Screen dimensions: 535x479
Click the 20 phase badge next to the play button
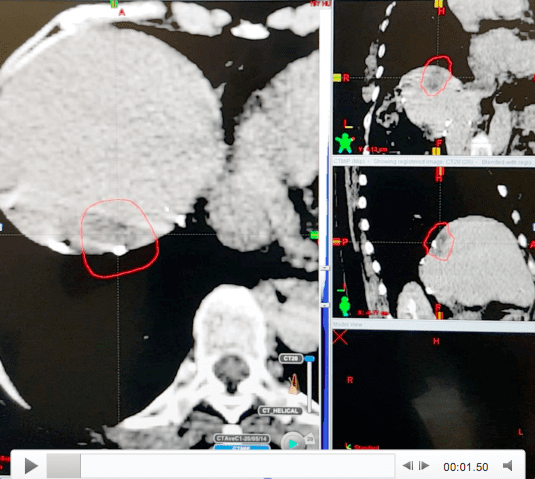tap(310, 439)
